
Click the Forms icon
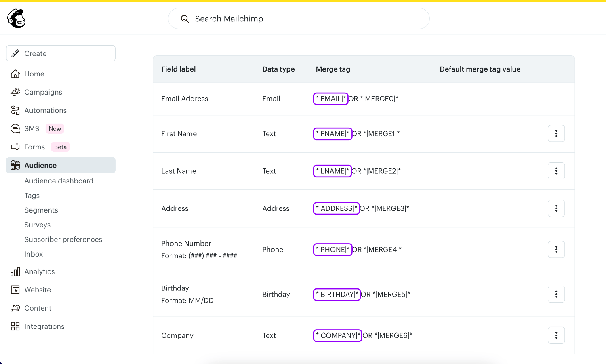point(15,147)
